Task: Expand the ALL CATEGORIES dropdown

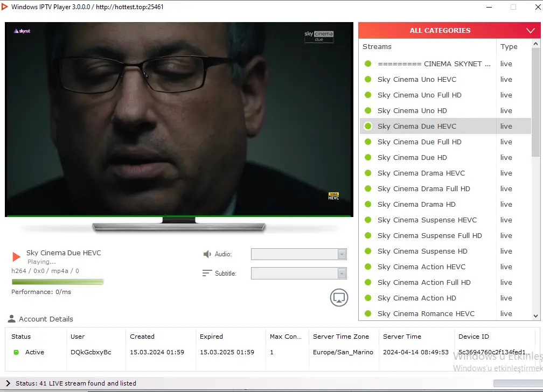Action: tap(449, 31)
